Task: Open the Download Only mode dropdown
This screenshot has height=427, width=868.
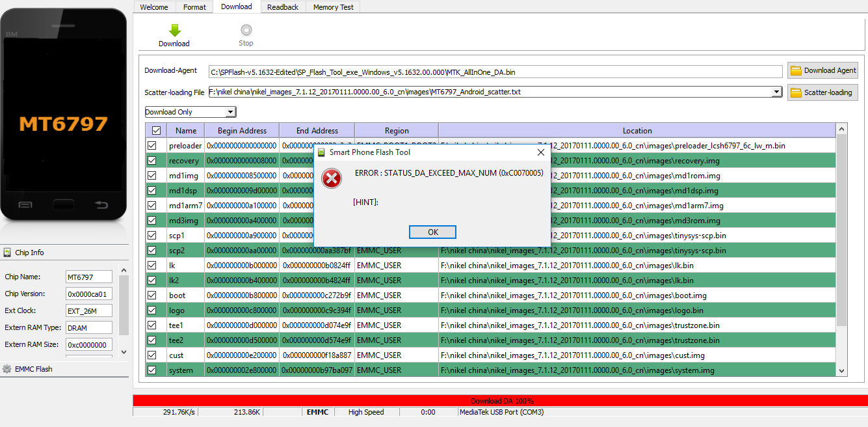Action: pos(190,112)
